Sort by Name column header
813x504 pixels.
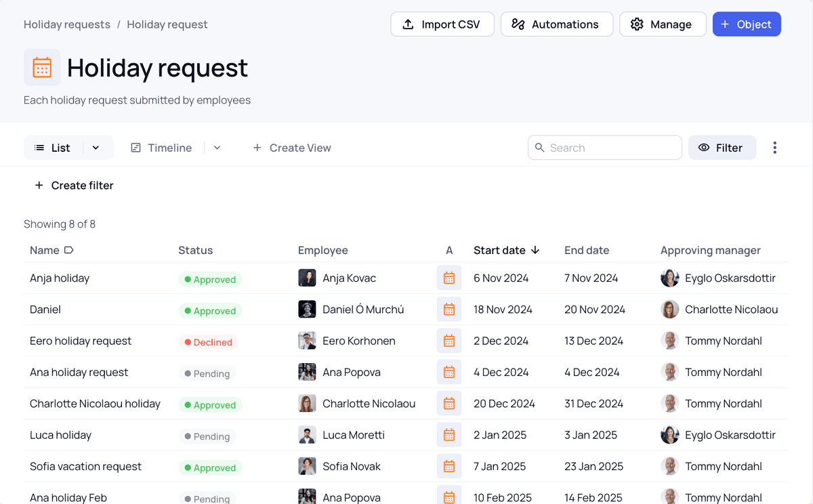point(45,250)
